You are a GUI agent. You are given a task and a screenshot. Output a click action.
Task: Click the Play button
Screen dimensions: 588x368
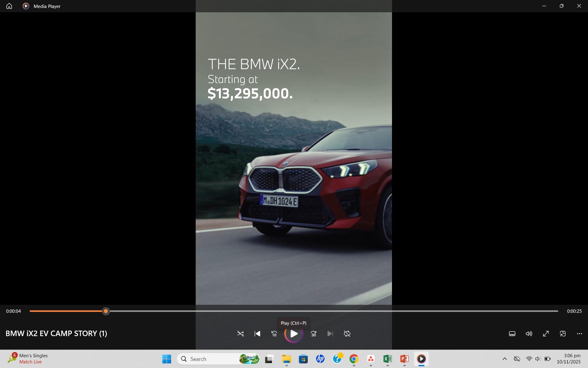[x=294, y=334]
